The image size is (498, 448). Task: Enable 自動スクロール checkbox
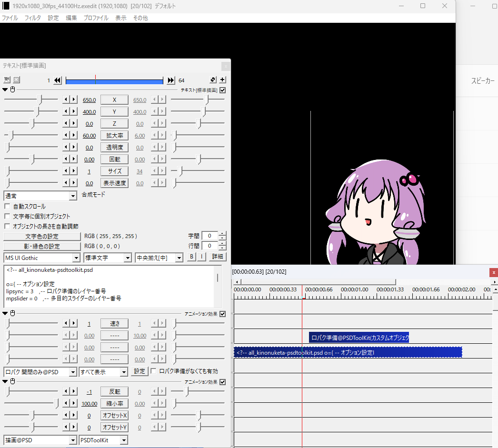coord(7,206)
